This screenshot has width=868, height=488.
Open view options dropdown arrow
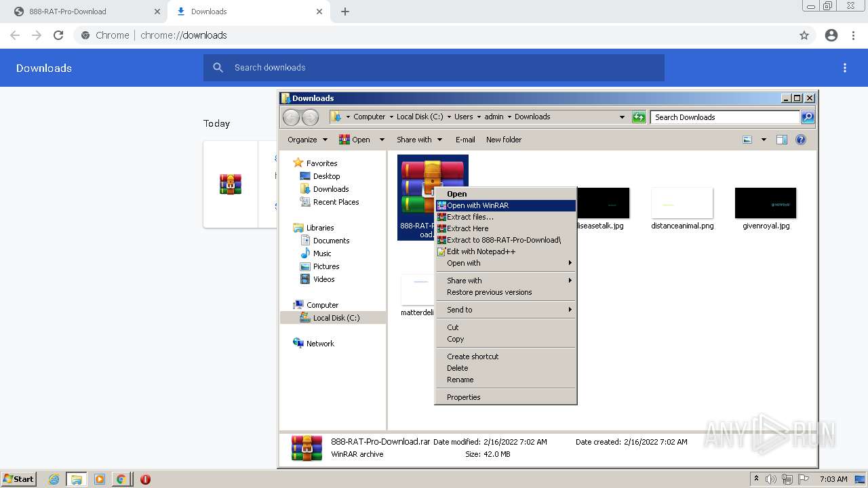[764, 140]
